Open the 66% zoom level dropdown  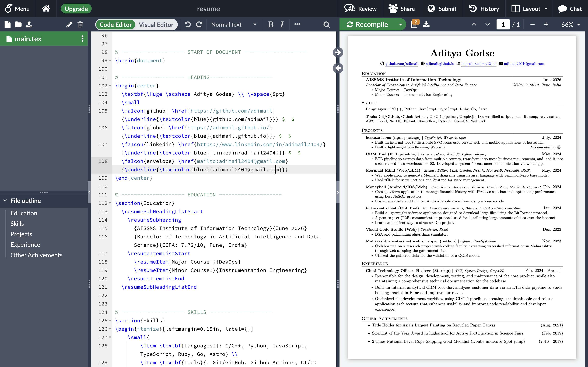pos(571,24)
